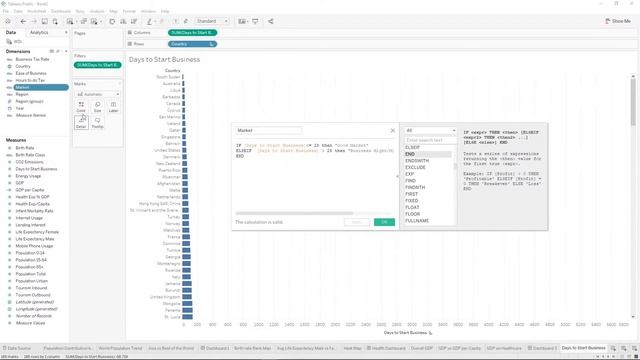Open the Analysis menu
Image resolution: width=640 pixels, height=360 pixels.
click(x=97, y=11)
